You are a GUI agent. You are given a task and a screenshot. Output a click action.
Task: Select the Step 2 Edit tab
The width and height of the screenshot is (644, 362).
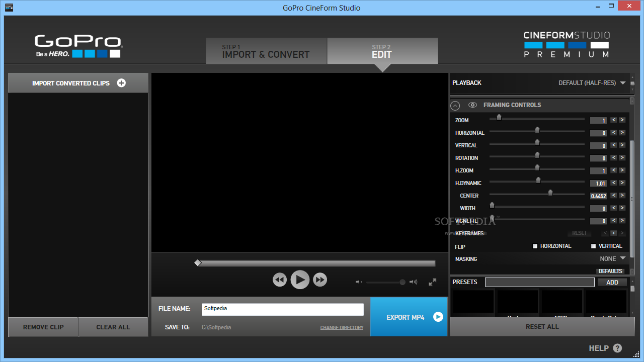382,51
